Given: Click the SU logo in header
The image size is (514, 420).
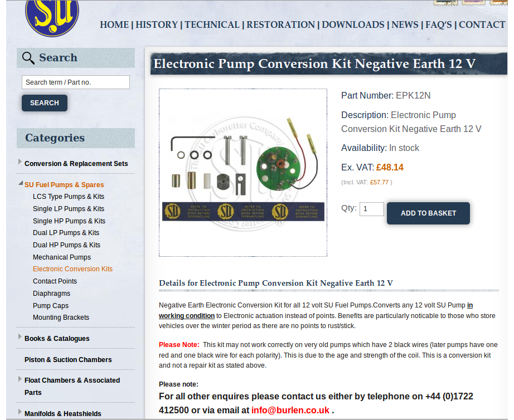Looking at the screenshot, I should [x=52, y=18].
